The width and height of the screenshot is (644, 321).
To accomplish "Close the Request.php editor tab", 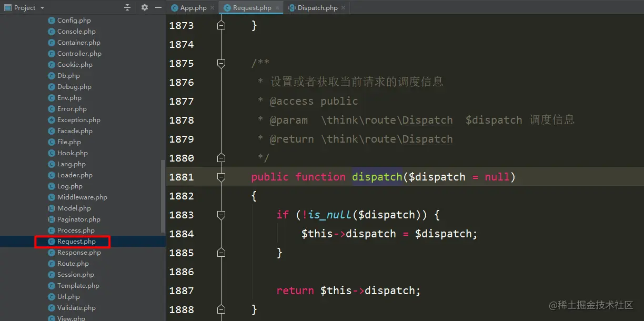I will tap(278, 7).
